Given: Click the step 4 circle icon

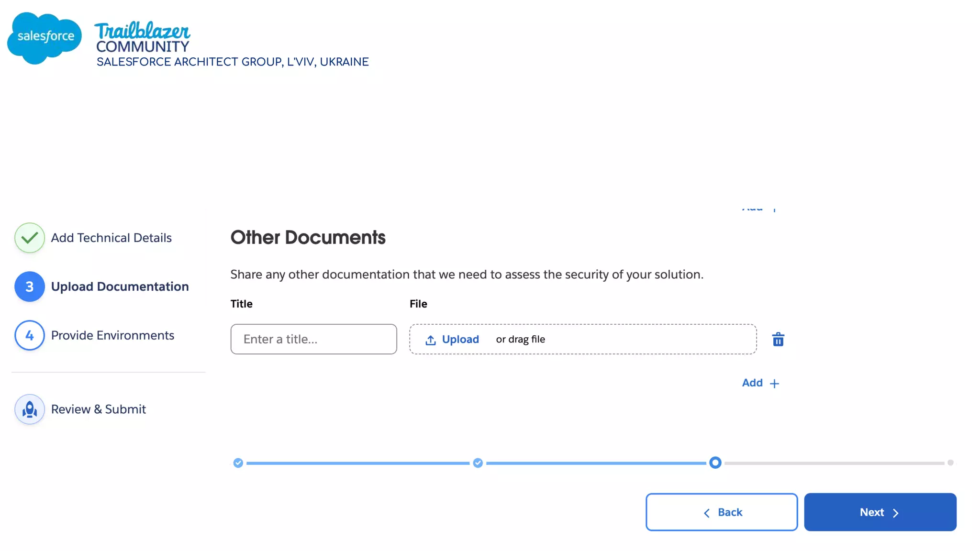Looking at the screenshot, I should (30, 335).
